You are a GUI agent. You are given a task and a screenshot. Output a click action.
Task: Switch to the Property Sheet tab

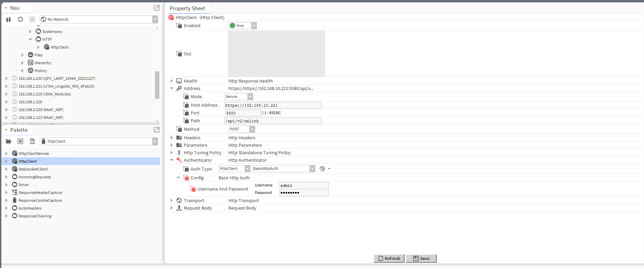click(x=187, y=8)
